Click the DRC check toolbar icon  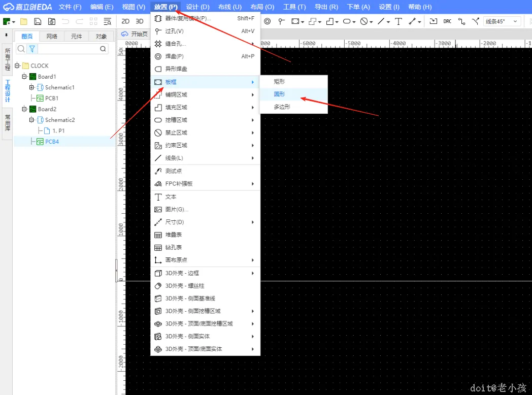447,21
